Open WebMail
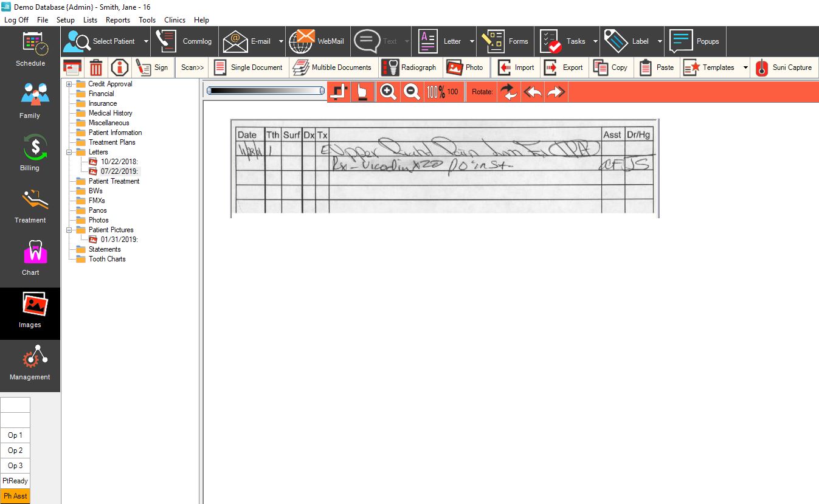The width and height of the screenshot is (819, 504). pos(317,41)
